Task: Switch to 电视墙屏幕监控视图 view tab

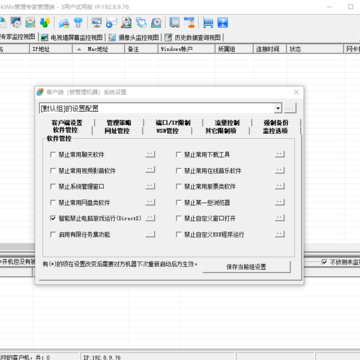Action: (72, 37)
